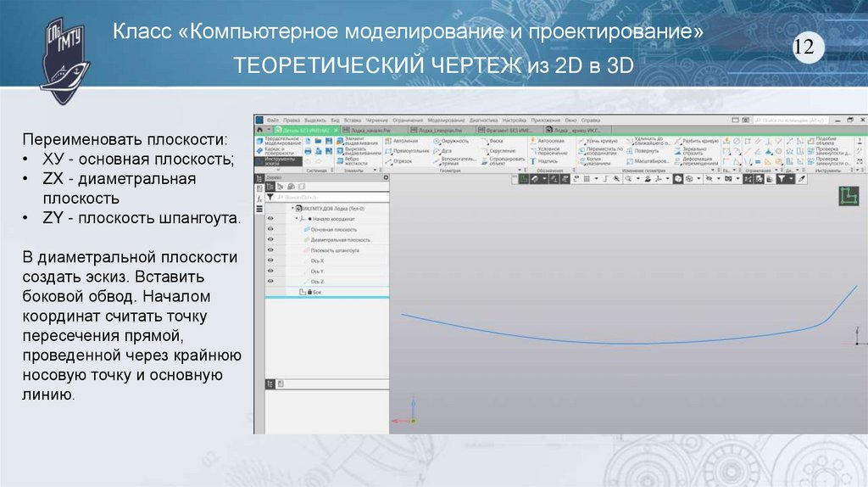The width and height of the screenshot is (868, 487).
Task: Select the Прямоугольник tool
Action: tap(407, 151)
